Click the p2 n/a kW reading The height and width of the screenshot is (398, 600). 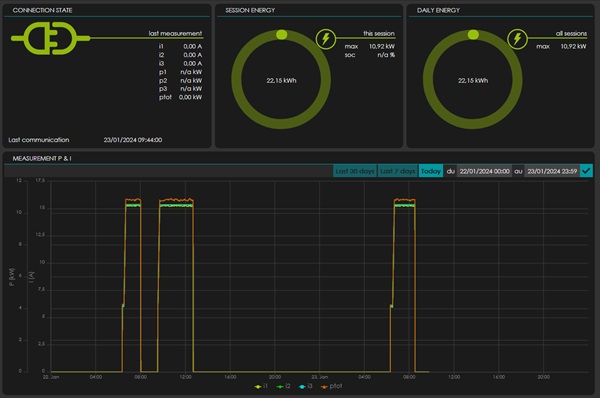(x=180, y=80)
